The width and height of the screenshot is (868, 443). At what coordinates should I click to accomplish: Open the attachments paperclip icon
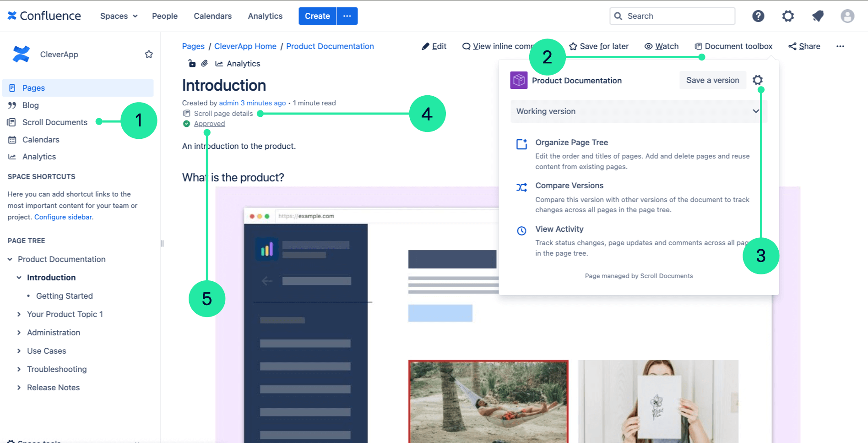pos(205,64)
